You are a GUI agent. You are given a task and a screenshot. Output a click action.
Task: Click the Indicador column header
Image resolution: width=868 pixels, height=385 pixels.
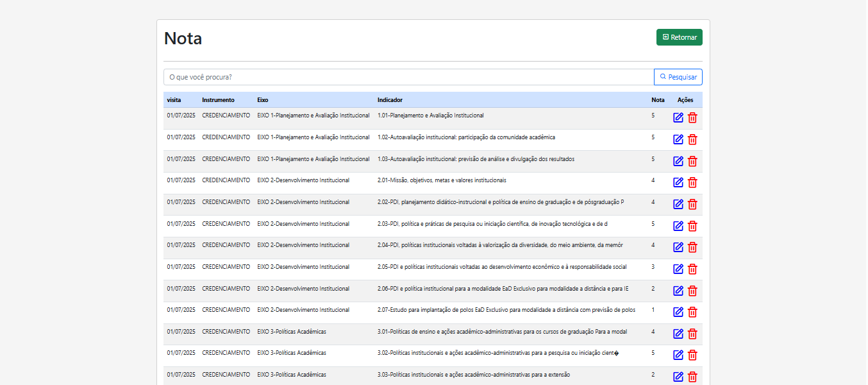click(x=390, y=100)
